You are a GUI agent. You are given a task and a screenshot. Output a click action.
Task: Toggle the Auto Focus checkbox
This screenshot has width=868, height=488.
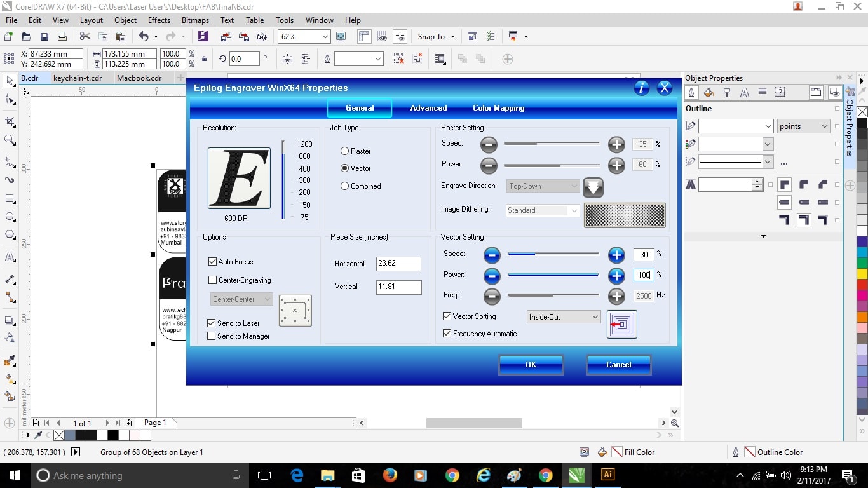point(213,262)
